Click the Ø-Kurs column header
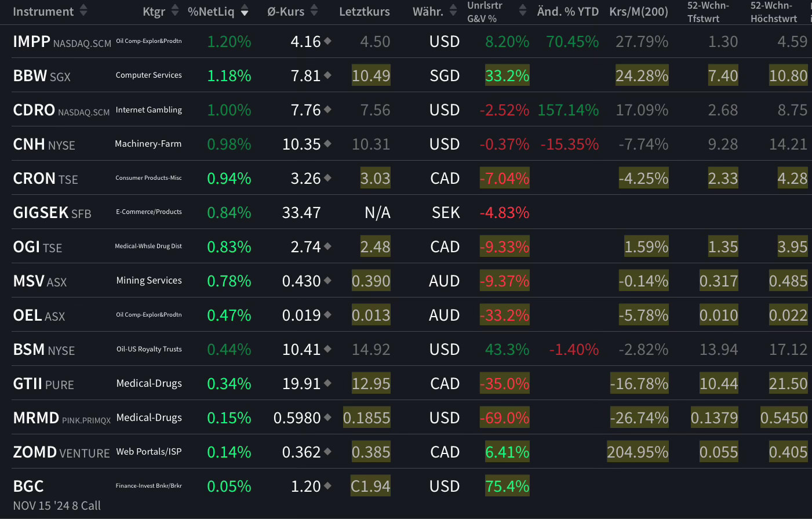 (x=286, y=12)
